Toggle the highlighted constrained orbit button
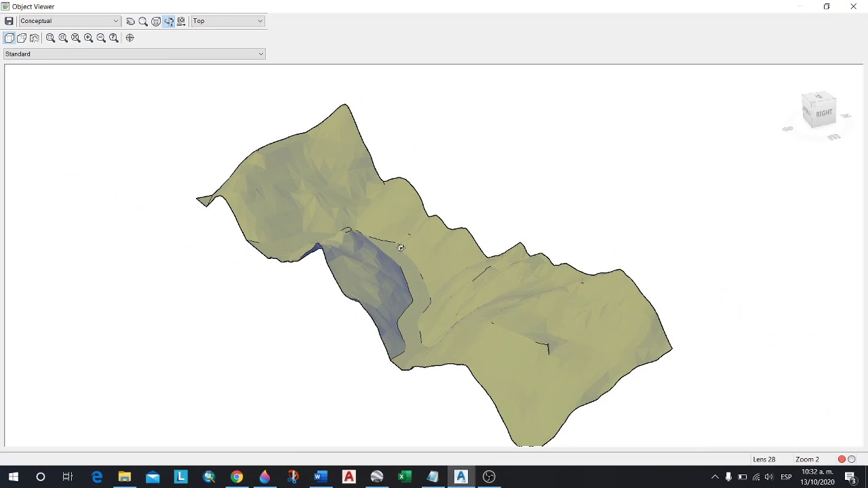The width and height of the screenshot is (868, 488). (169, 21)
